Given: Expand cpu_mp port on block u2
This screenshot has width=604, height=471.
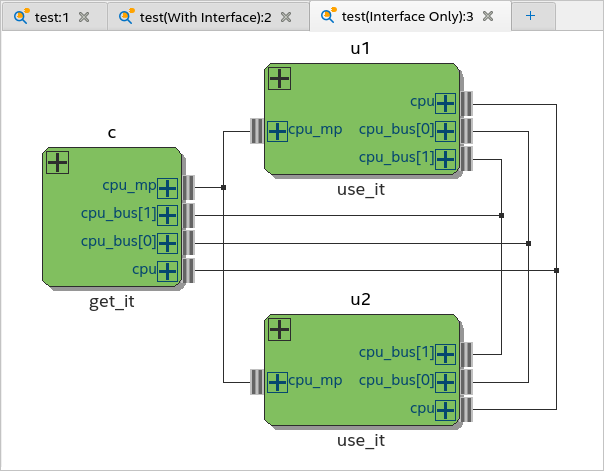Looking at the screenshot, I should coord(277,382).
